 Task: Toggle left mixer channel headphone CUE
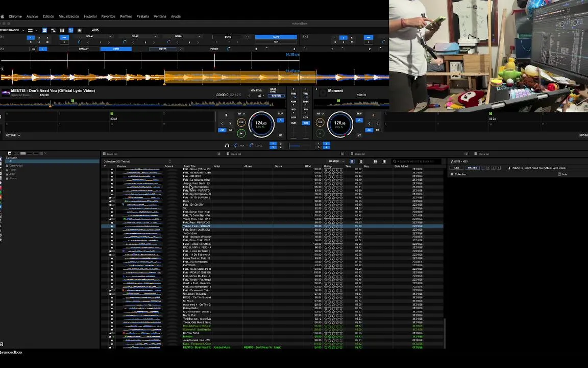tap(293, 123)
